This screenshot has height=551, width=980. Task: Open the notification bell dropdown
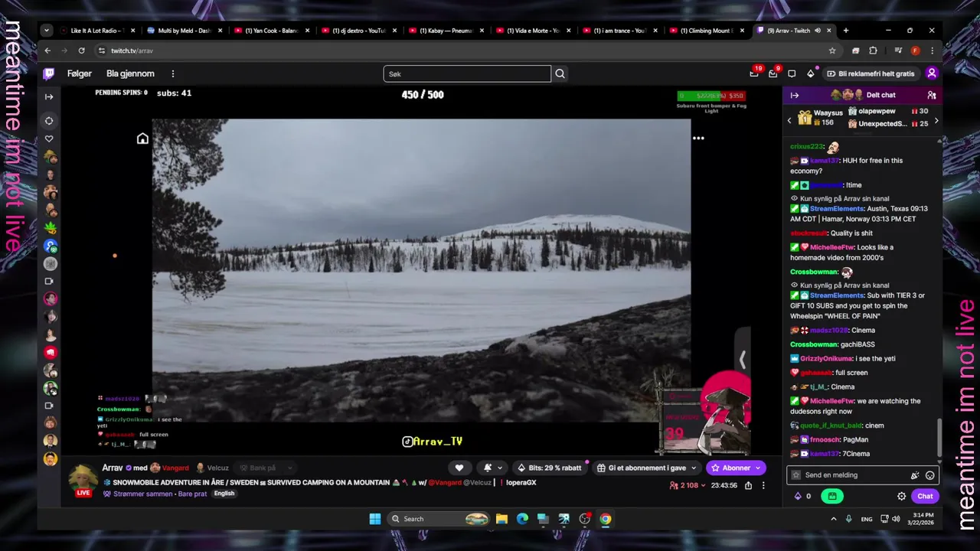tap(493, 468)
